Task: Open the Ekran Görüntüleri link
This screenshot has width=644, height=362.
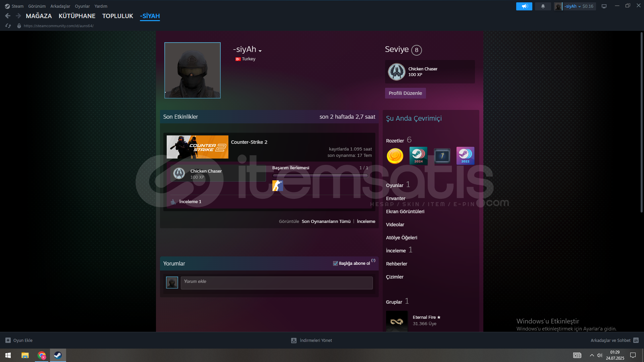Action: tap(405, 212)
